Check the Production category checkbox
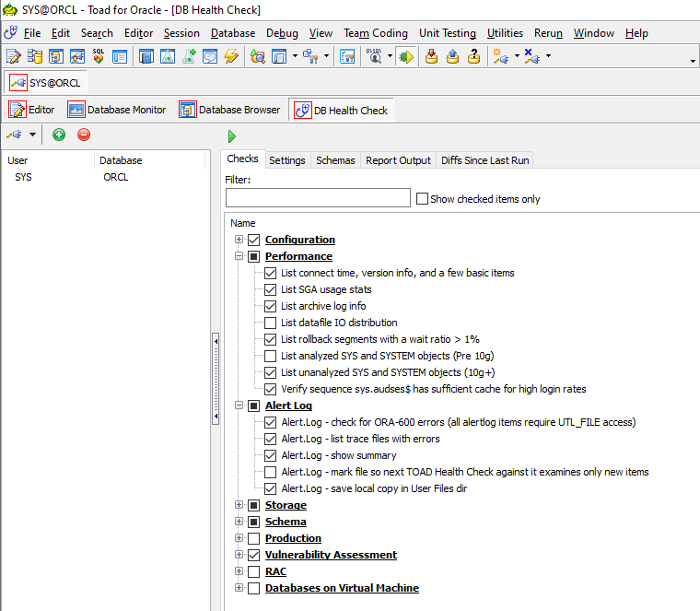700x611 pixels. 253,538
